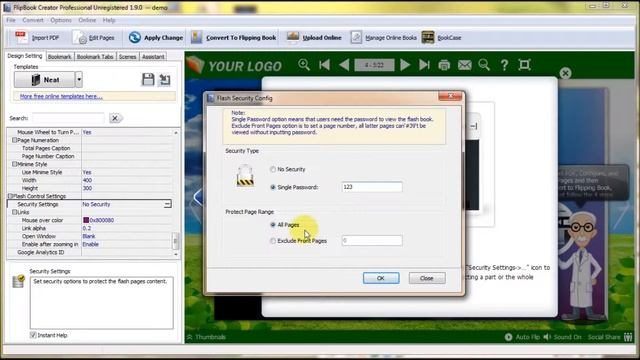Click the import template icon
Viewport: 640px width, 360px height.
(x=164, y=79)
